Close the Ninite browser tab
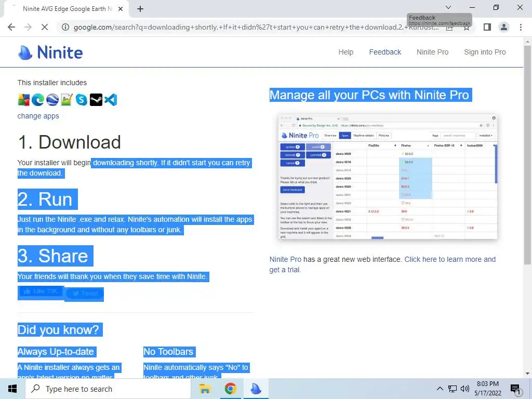The width and height of the screenshot is (532, 399). (121, 9)
